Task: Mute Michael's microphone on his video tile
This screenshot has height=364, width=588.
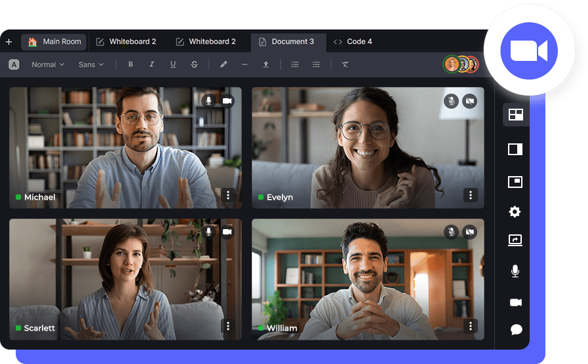Action: 208,101
